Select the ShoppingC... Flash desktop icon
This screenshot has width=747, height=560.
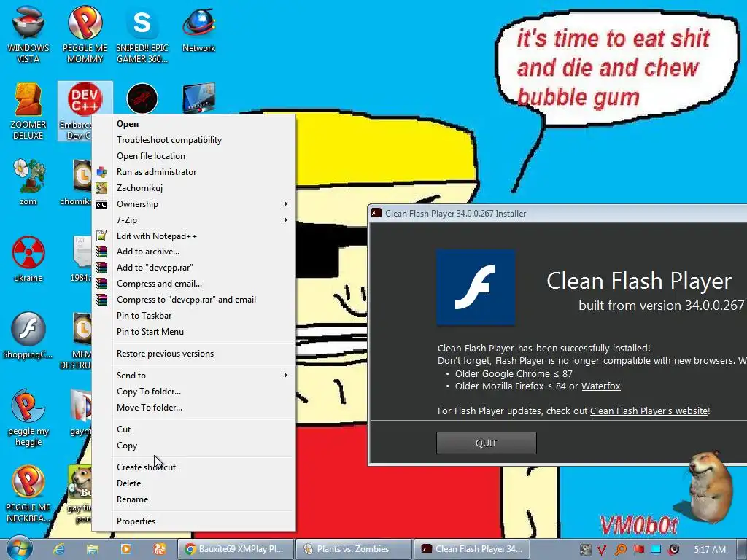pyautogui.click(x=28, y=334)
